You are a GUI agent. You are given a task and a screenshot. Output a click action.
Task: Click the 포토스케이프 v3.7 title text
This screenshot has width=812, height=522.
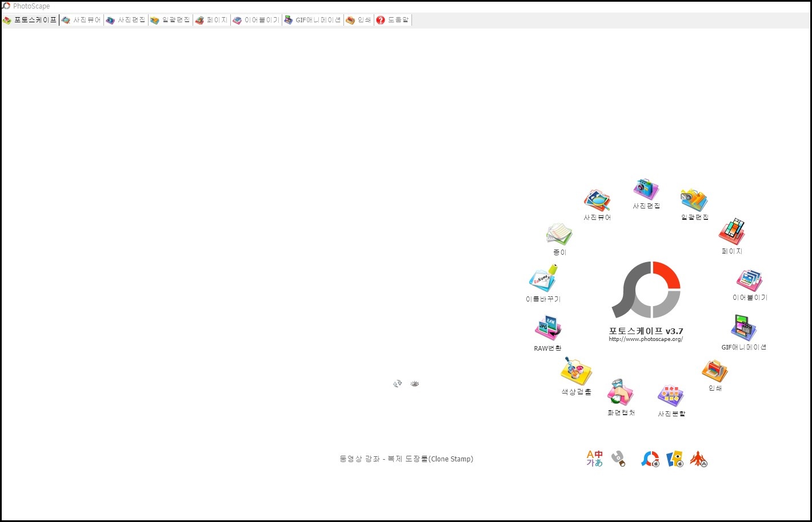[x=646, y=331]
